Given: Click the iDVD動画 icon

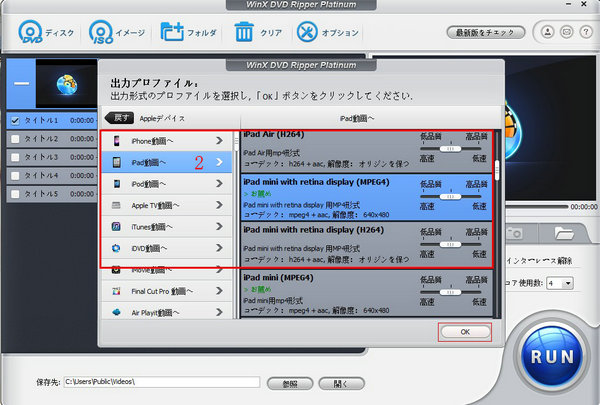Looking at the screenshot, I should [x=116, y=248].
